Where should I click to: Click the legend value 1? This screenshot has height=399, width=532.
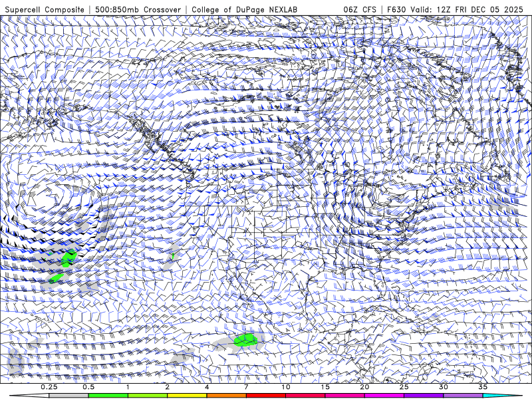[x=128, y=387]
